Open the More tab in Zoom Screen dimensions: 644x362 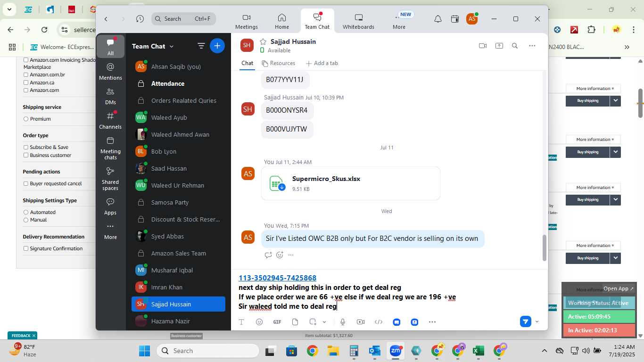[399, 22]
